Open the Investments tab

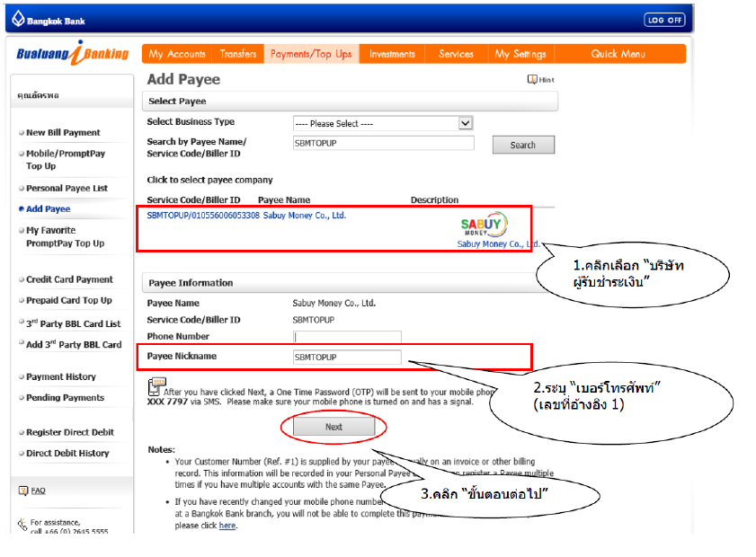point(392,54)
